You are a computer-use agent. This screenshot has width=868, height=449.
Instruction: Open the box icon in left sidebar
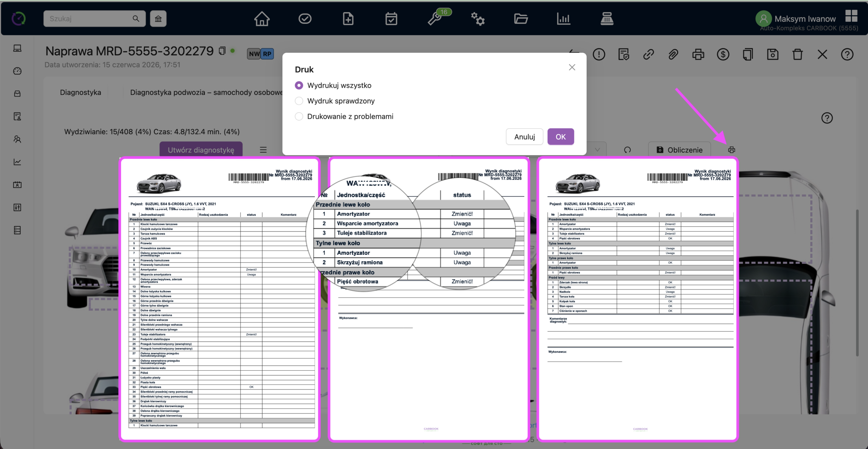point(17,94)
